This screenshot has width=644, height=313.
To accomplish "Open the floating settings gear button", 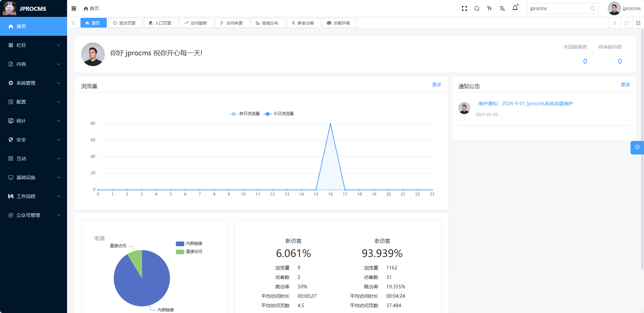I will click(637, 147).
